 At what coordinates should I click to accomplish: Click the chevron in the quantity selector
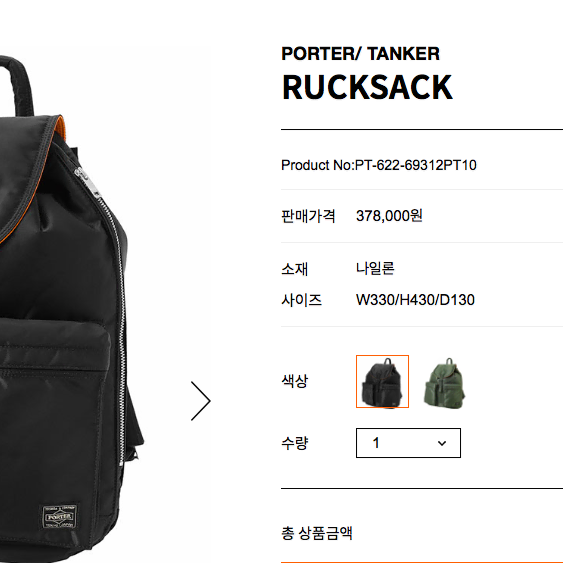pos(442,443)
